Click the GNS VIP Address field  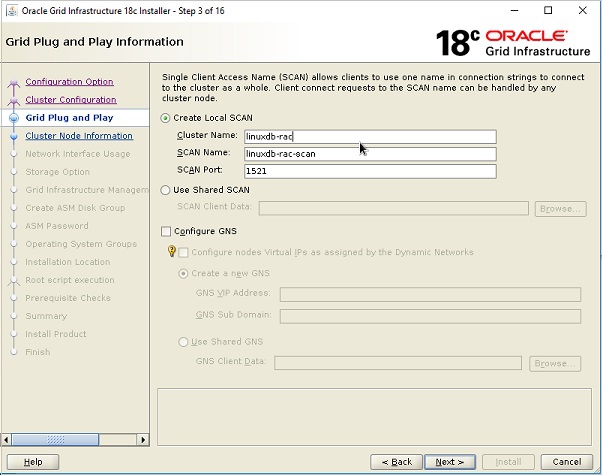pyautogui.click(x=430, y=295)
